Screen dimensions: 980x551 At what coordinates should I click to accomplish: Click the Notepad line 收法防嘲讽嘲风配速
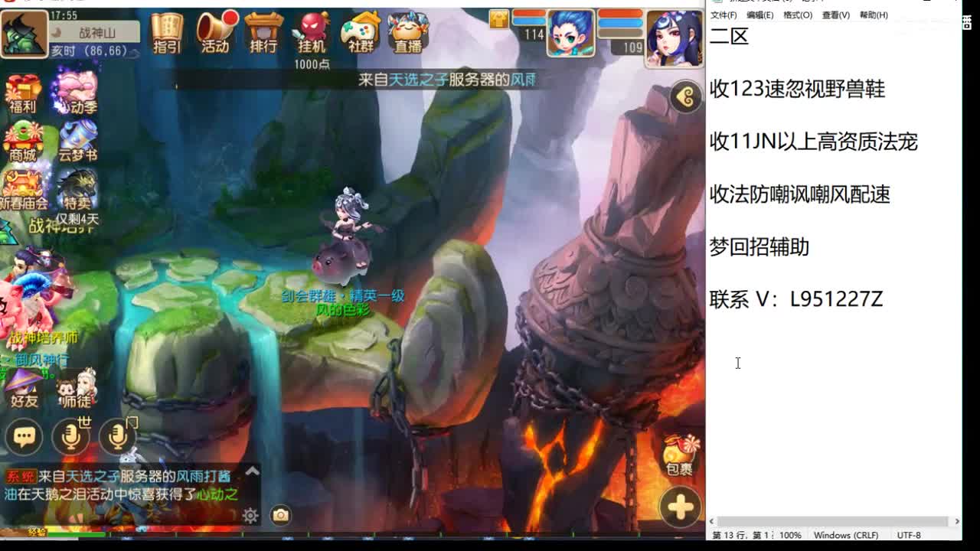click(x=800, y=194)
